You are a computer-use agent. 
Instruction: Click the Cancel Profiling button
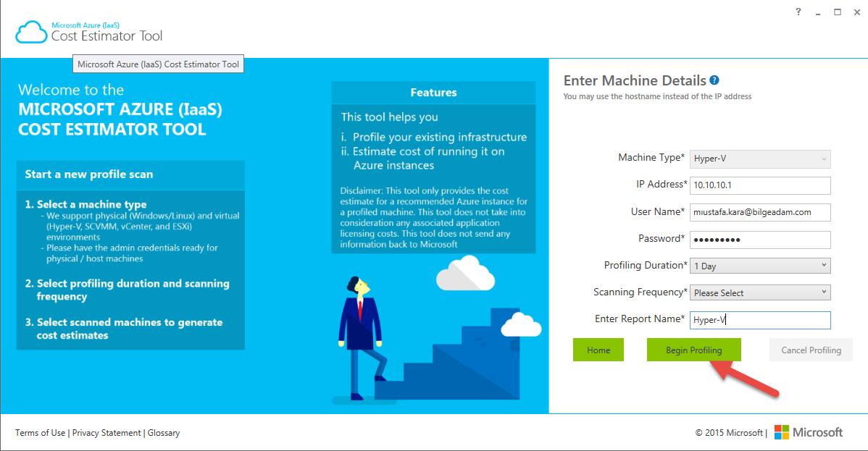click(811, 350)
